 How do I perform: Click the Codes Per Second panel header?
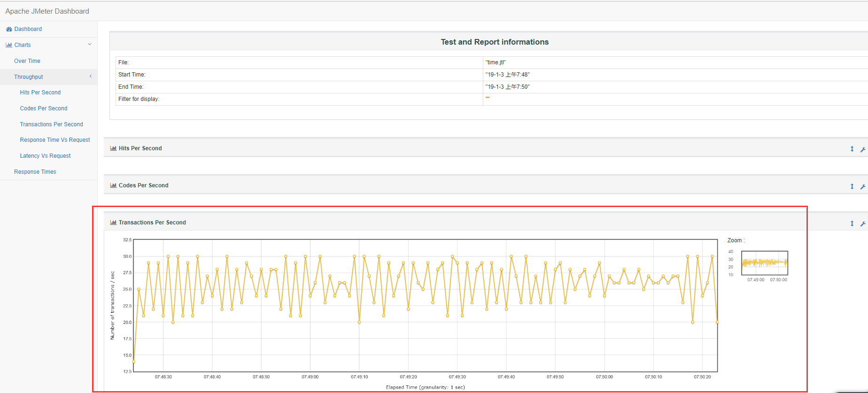(x=486, y=185)
